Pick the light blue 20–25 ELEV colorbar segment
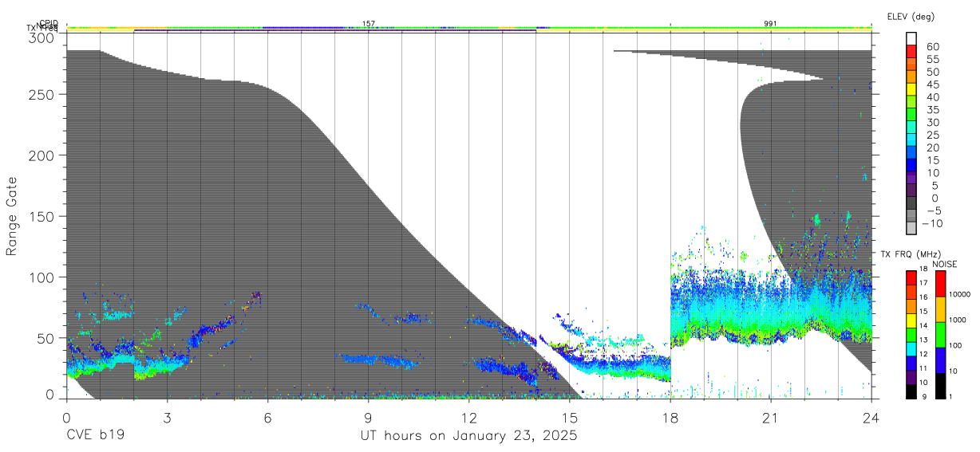Viewport: 980px width, 452px height. tap(912, 140)
